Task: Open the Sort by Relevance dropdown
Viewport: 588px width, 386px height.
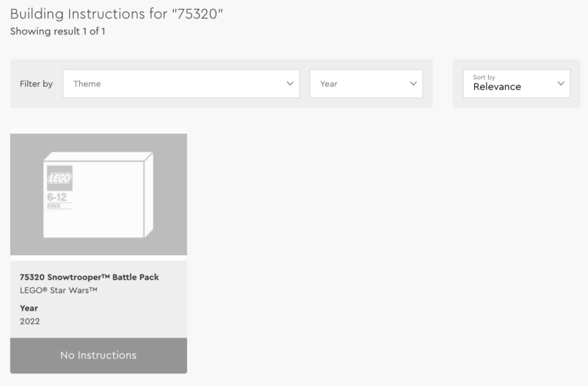Action: [516, 84]
